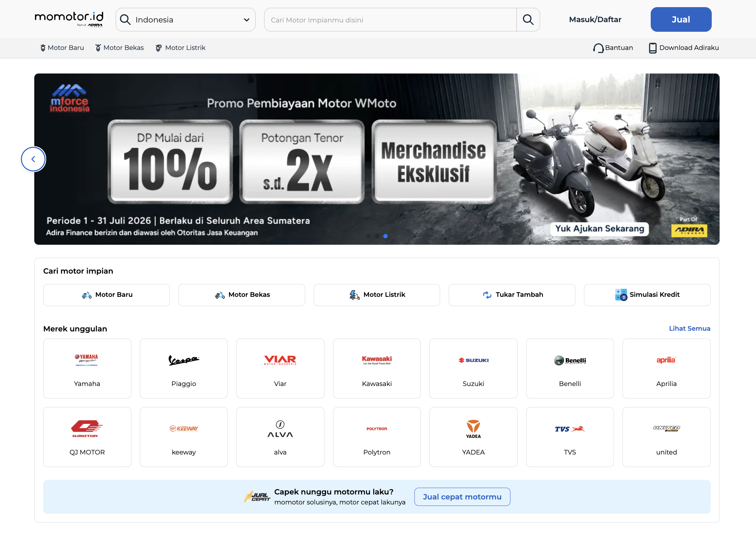Open the Indonesia location dropdown
This screenshot has width=756, height=533.
(185, 20)
